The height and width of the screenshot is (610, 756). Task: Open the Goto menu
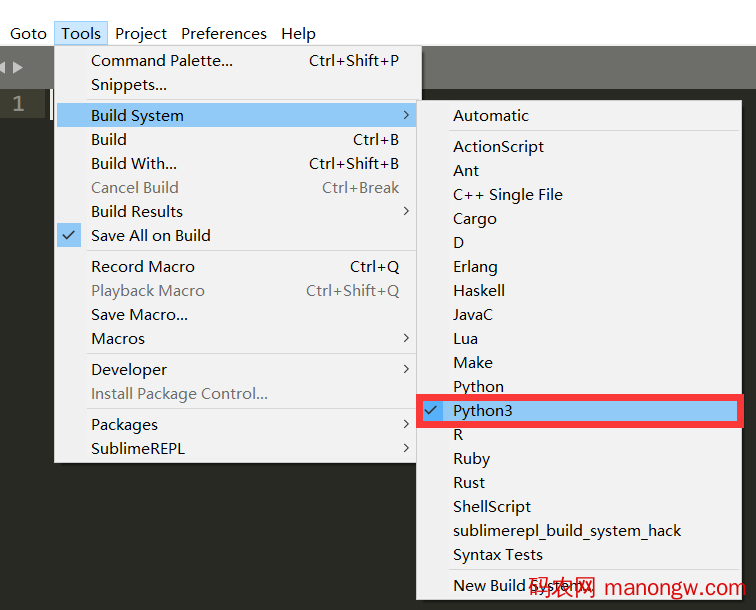coord(28,33)
